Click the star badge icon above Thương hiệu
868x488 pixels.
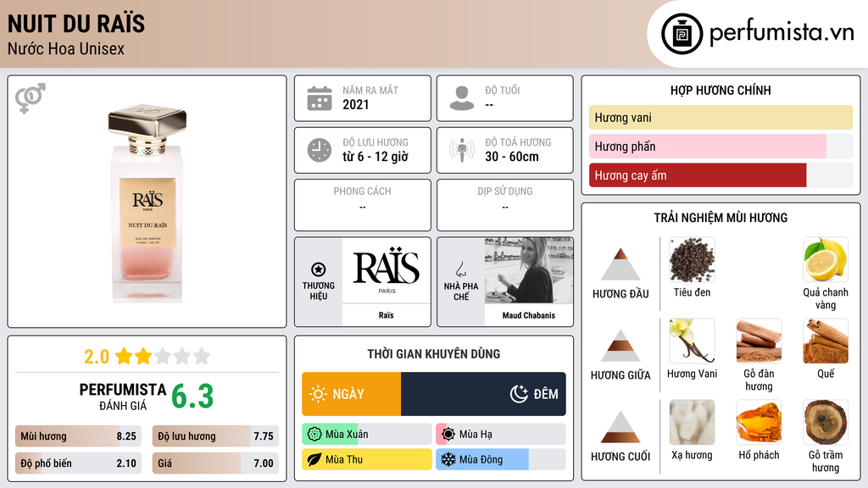[319, 269]
